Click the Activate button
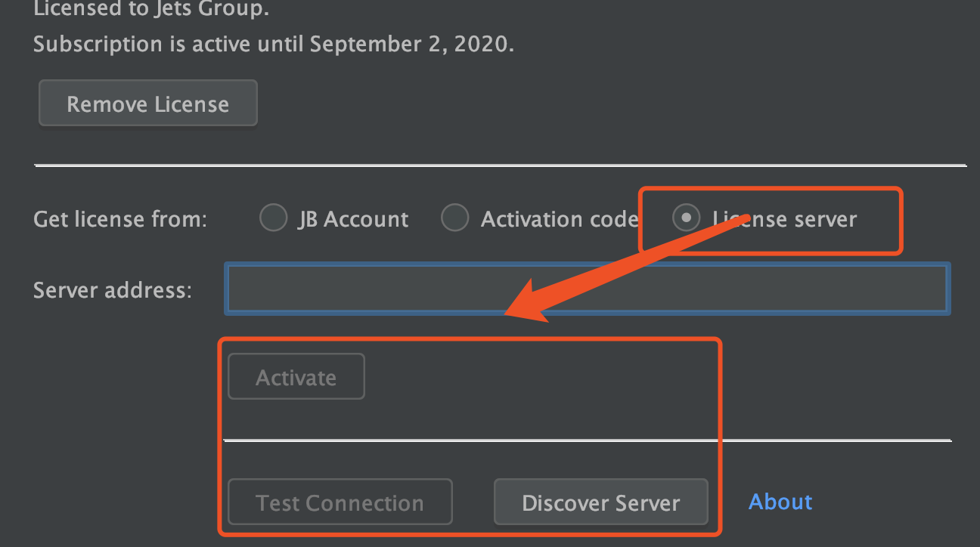This screenshot has height=547, width=980. coord(296,377)
